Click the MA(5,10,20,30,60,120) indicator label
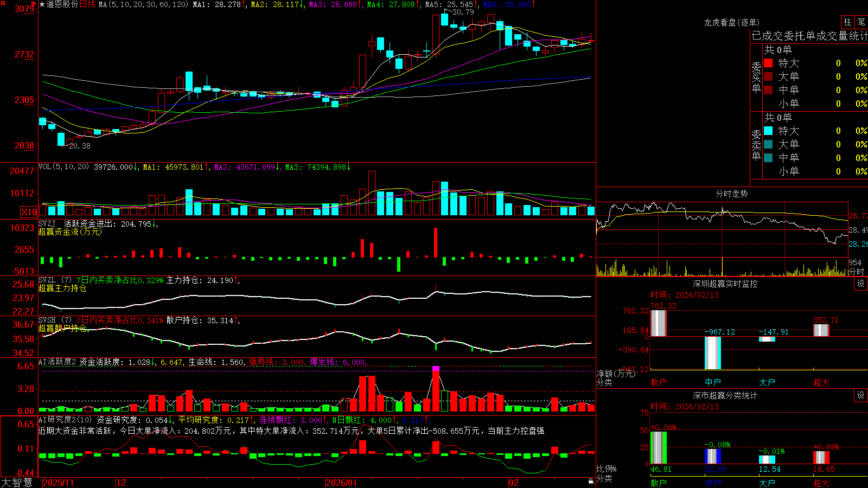Screen dimensions: 868x488 click(143, 4)
